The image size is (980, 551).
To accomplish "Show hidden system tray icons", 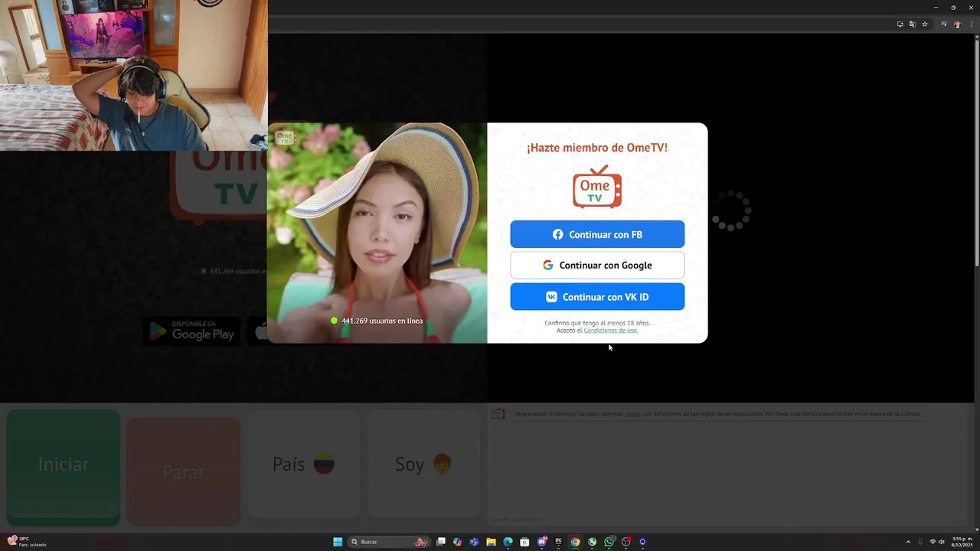I will point(908,542).
